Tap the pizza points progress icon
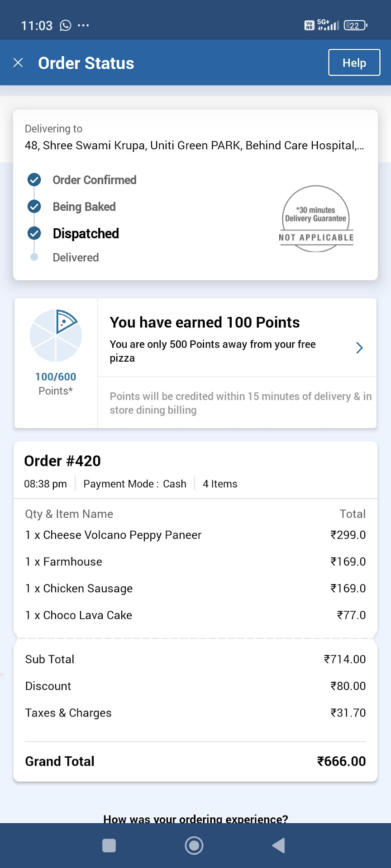 [x=56, y=335]
